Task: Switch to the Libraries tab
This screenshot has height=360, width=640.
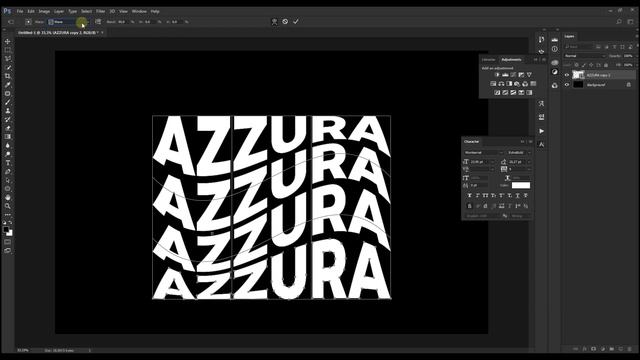Action: 489,60
